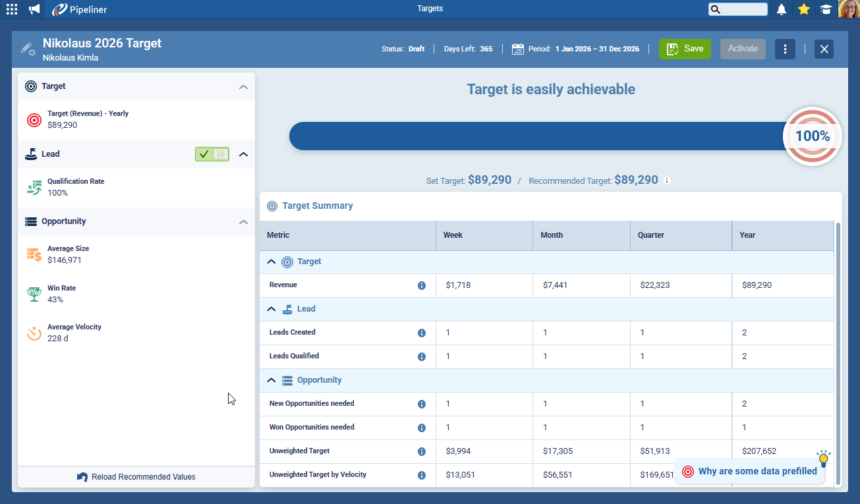
Task: Collapse the Target panel in sidebar
Action: 243,87
